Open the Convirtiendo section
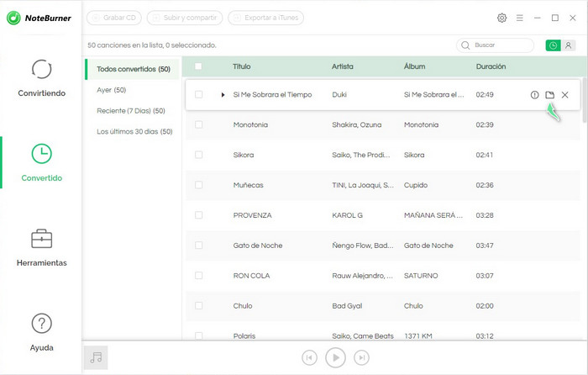Screen dimensions: 588x375 coord(41,77)
